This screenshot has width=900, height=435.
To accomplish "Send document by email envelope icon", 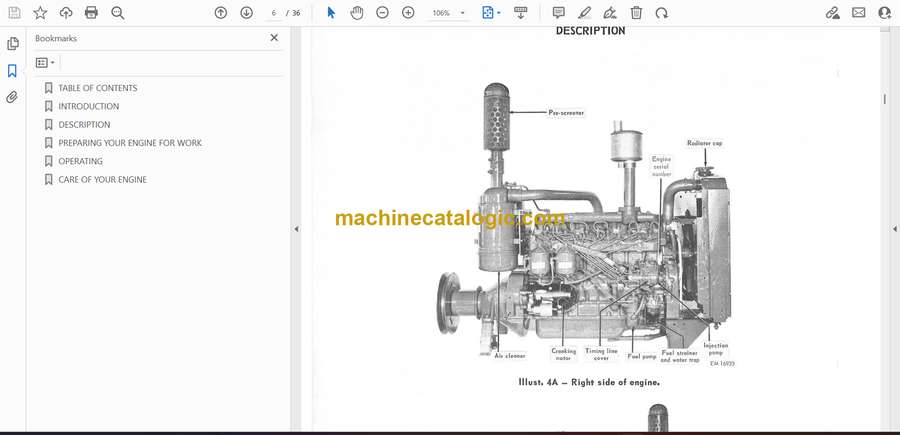I will [x=858, y=13].
